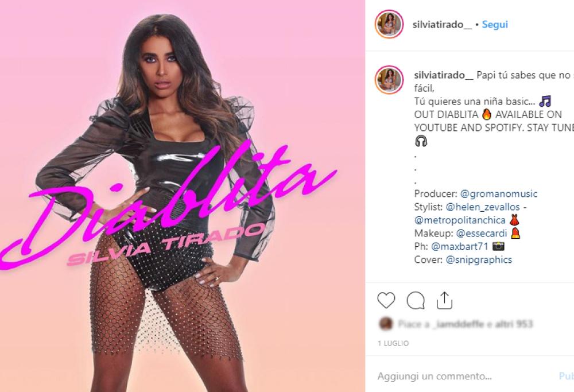This screenshot has height=392, width=574.
Task: Visit the @maxbart71 photographer profile
Action: coord(460,246)
